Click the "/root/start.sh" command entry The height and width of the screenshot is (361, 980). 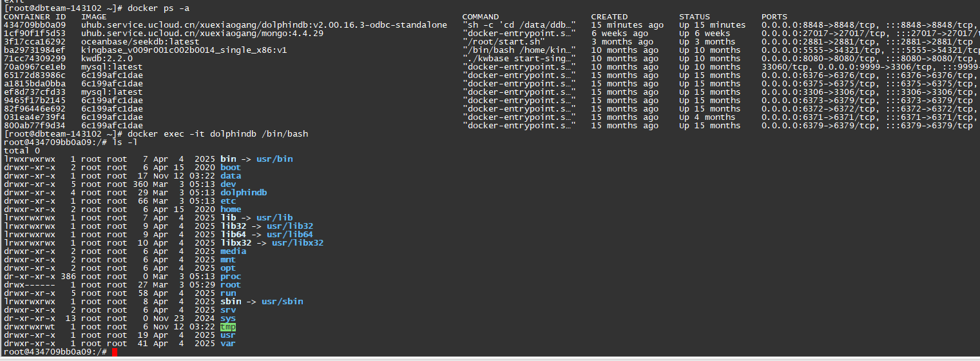point(498,41)
